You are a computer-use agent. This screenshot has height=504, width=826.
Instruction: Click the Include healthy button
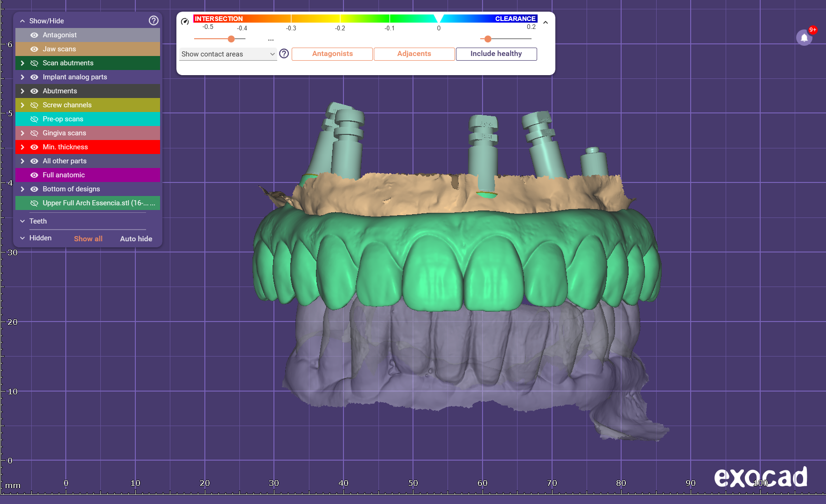click(496, 54)
